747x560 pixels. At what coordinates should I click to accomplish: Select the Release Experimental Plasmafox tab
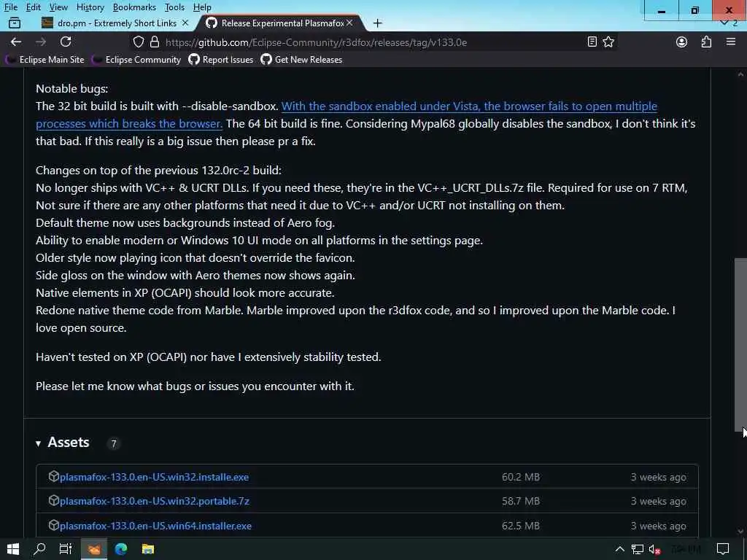tap(281, 23)
